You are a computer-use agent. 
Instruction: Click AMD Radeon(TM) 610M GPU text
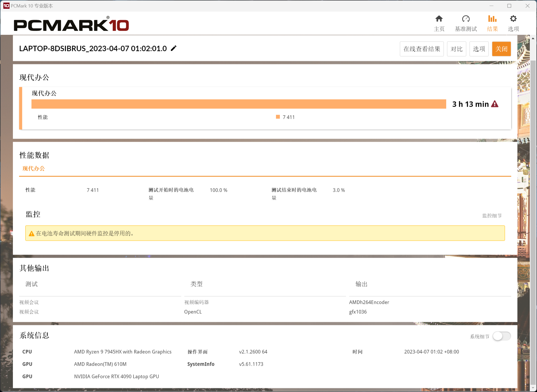pos(100,364)
